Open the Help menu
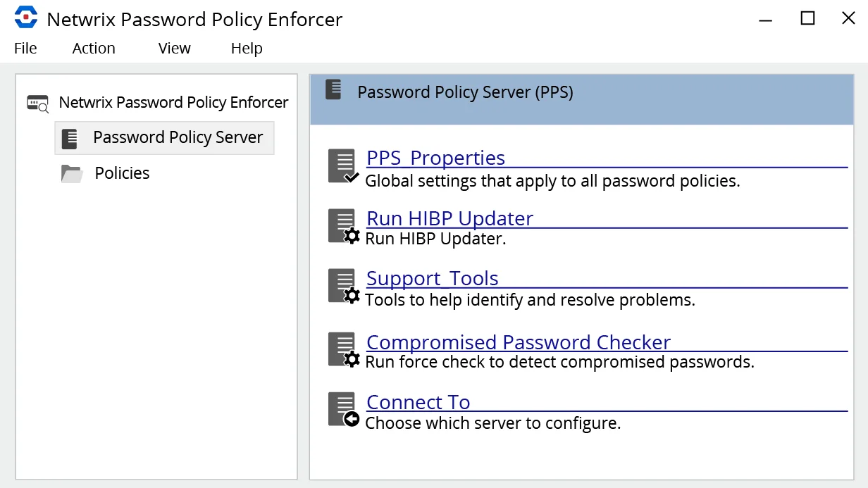868x488 pixels. tap(247, 49)
